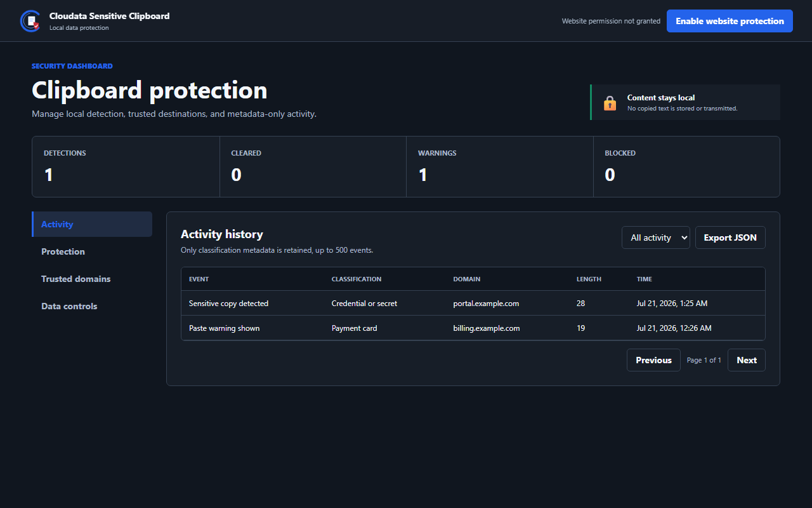The width and height of the screenshot is (812, 508).
Task: Click the length value 19
Action: pos(580,328)
